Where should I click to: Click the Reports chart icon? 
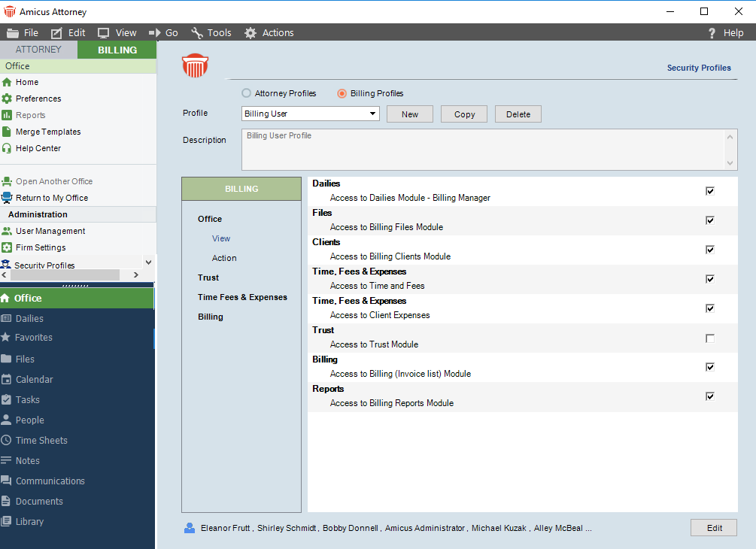(7, 115)
